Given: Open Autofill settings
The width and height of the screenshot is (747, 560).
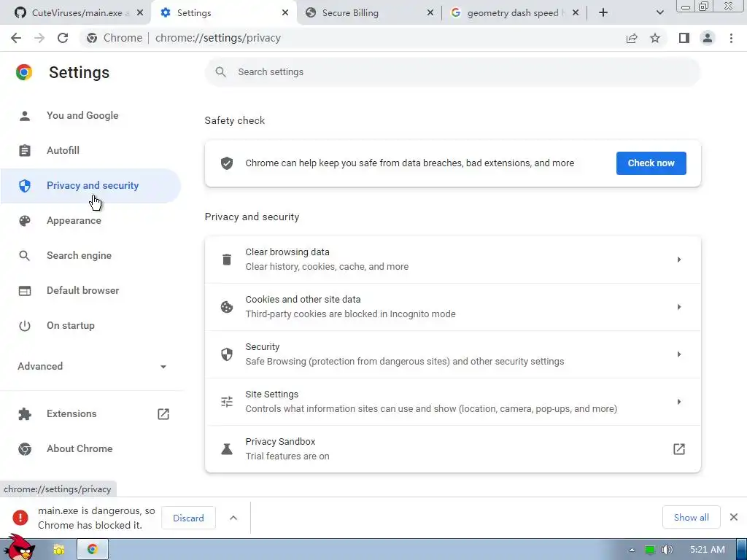Looking at the screenshot, I should [x=90, y=150].
